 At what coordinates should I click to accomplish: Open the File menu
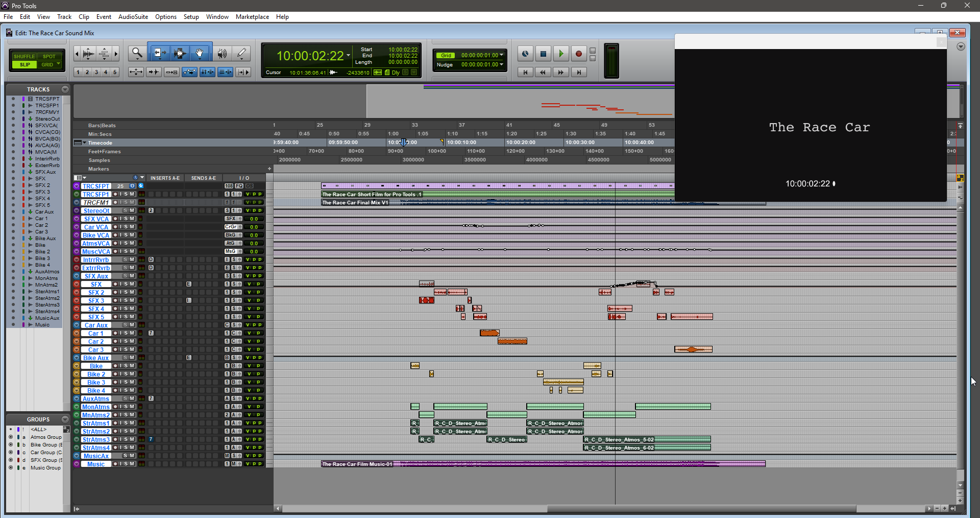tap(8, 17)
